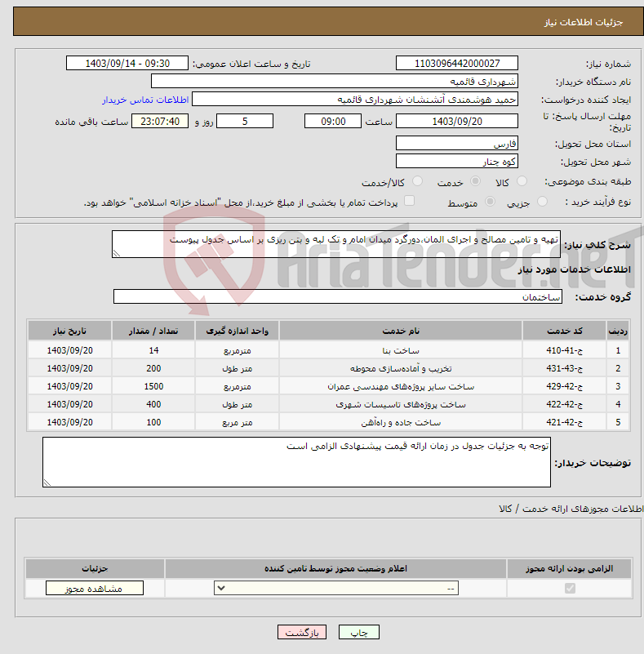The image size is (644, 654).
Task: Toggle the الزامی بودن ارائه مجوز checkbox
Action: click(570, 588)
